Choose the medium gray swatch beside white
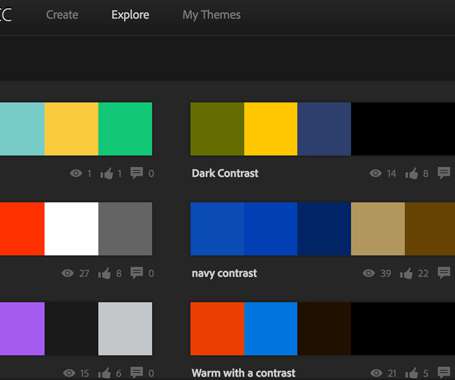Viewport: 455px width, 380px height. click(x=125, y=229)
